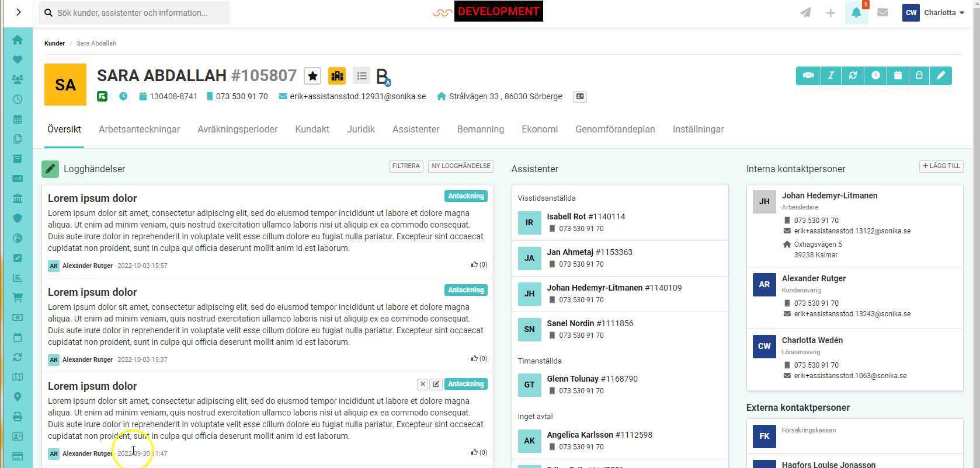
Task: Open the map icon in the sidebar
Action: point(18,377)
